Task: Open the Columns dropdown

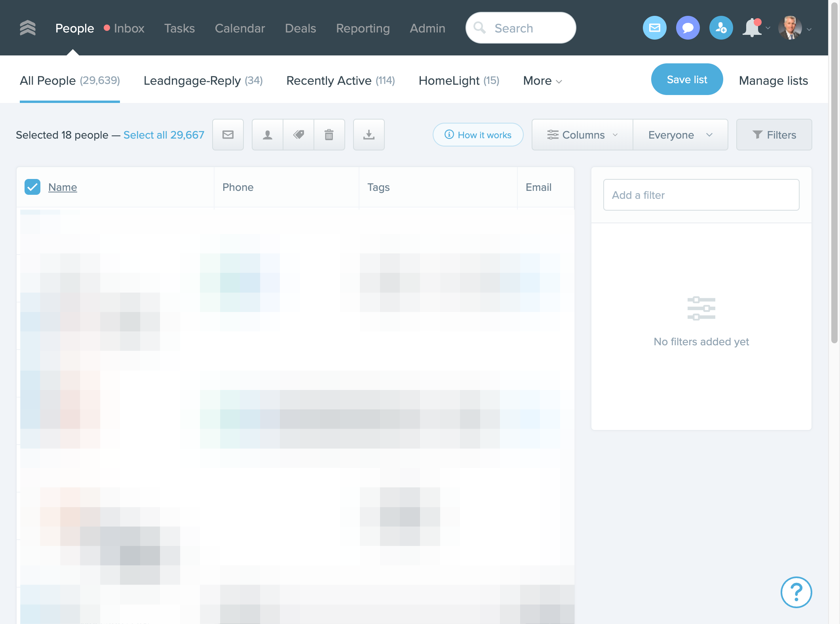Action: coord(582,135)
